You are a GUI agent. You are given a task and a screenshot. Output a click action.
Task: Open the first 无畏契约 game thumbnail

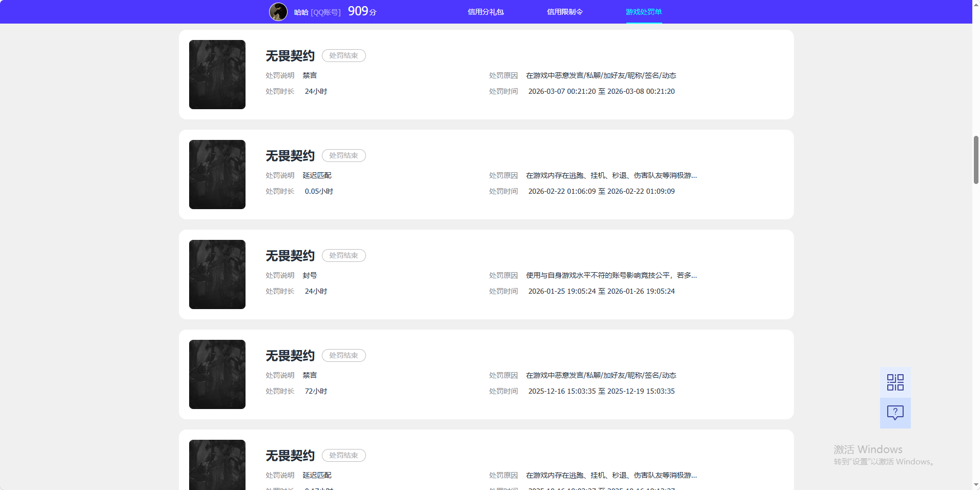217,74
